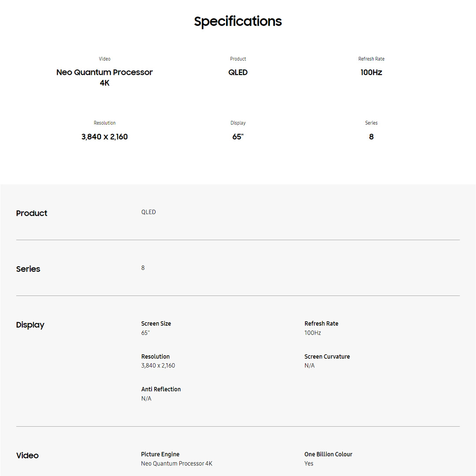This screenshot has width=476, height=476.
Task: Click the Yes value under One Billion Colour
Action: (x=309, y=464)
